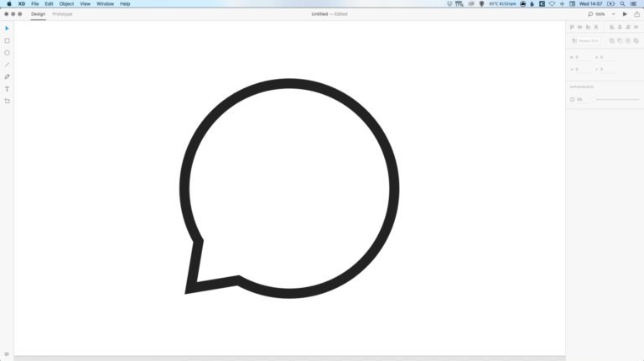Click the Intersect boolean operation icon
The width and height of the screenshot is (644, 361).
627,40
